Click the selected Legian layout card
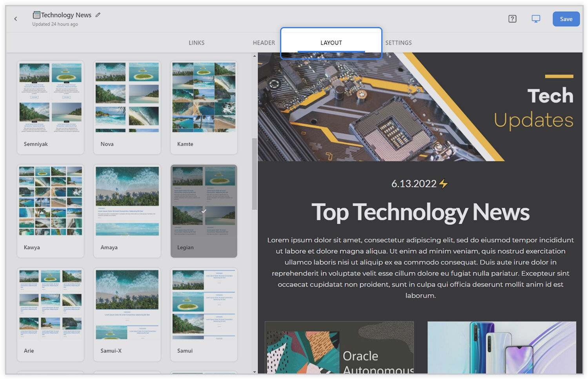The height and width of the screenshot is (379, 588). [204, 211]
